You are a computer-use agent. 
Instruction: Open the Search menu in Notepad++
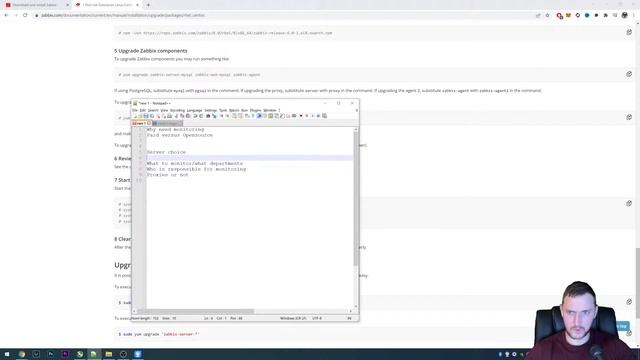[153, 110]
